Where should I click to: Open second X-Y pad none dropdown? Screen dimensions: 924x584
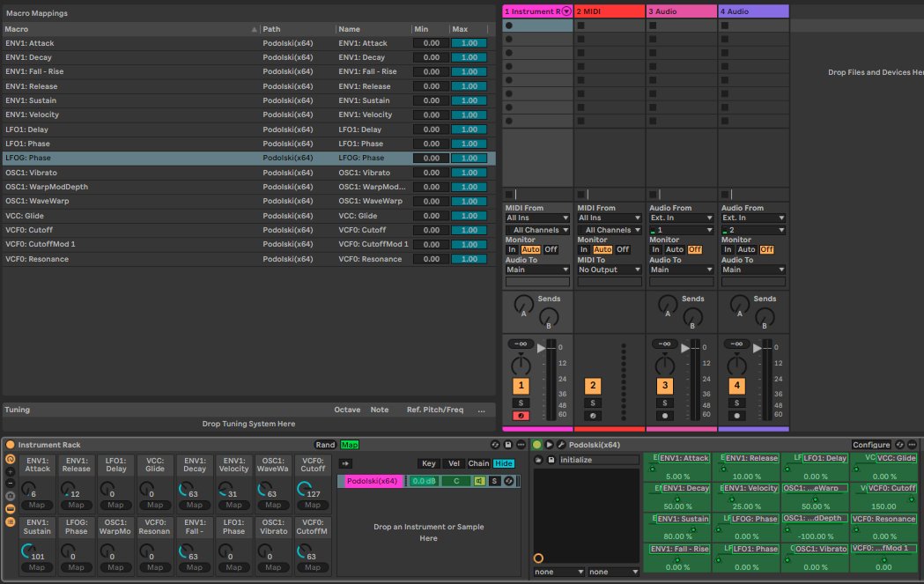coord(613,572)
